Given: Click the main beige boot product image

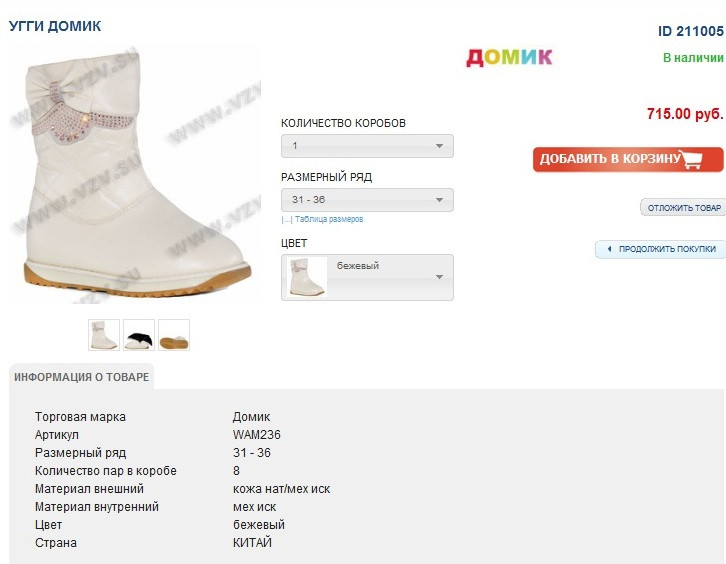Looking at the screenshot, I should (135, 176).
